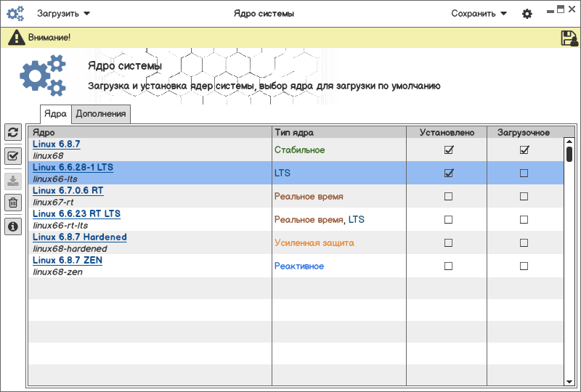The image size is (581, 392).
Task: Click the select-all checkmark sidebar icon
Action: click(x=12, y=156)
